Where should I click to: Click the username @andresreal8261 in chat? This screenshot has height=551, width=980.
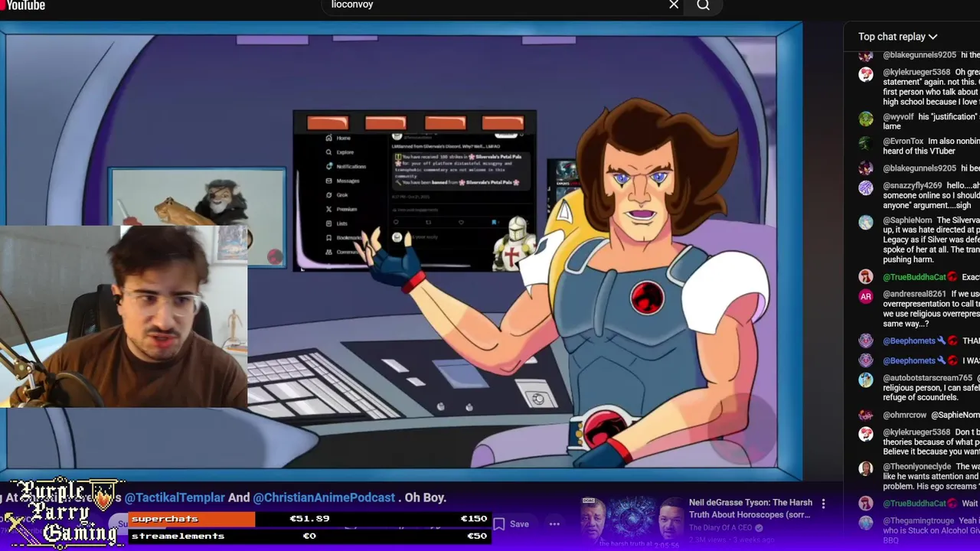coord(914,294)
